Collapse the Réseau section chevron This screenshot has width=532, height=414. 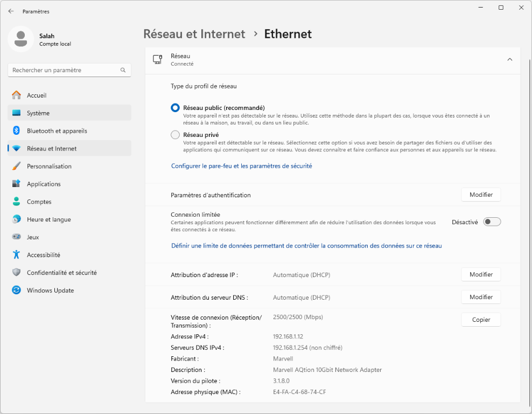pyautogui.click(x=509, y=59)
